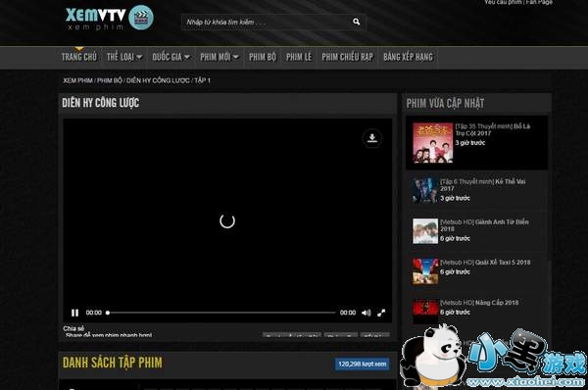
Task: Click the search magnifier icon
Action: pos(357,22)
